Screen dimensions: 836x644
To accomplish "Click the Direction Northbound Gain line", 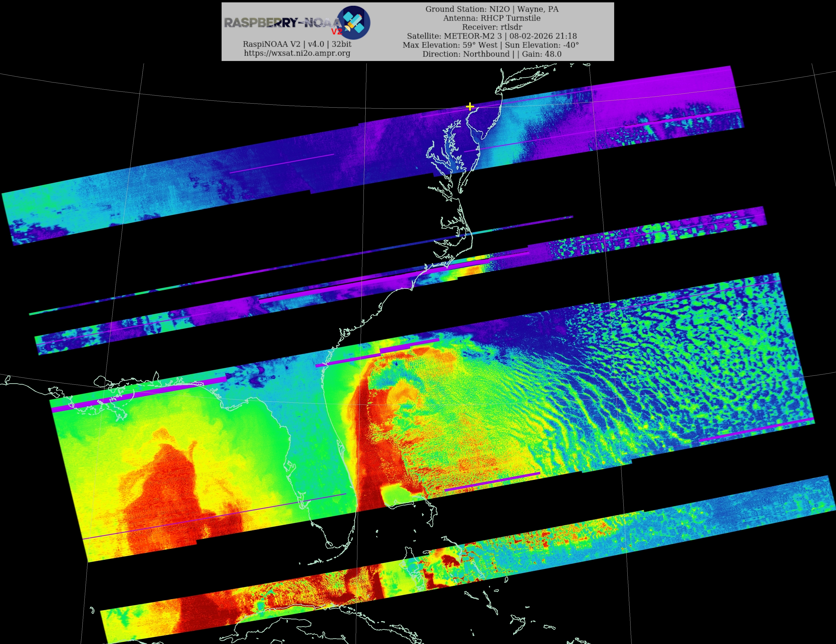I will click(x=492, y=54).
